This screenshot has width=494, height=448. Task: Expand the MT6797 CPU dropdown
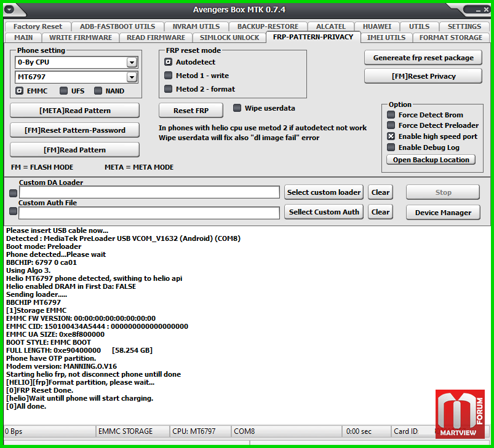click(x=132, y=77)
